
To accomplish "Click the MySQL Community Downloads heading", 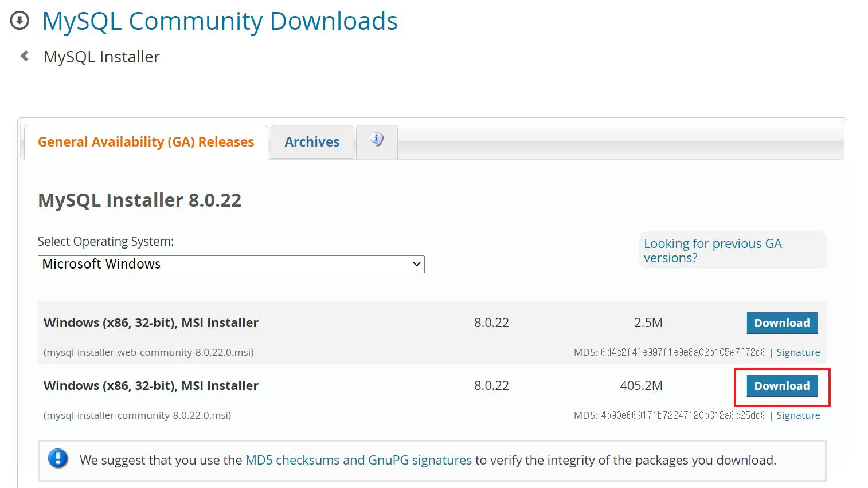I will pyautogui.click(x=220, y=21).
